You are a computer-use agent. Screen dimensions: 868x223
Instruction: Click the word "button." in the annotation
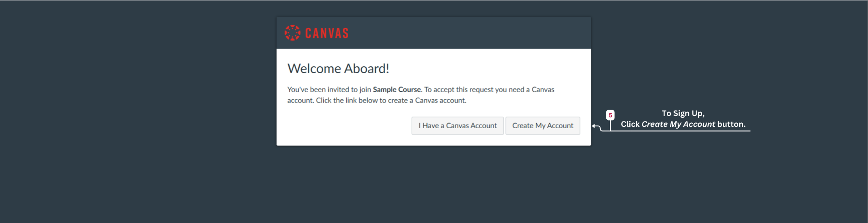click(731, 124)
